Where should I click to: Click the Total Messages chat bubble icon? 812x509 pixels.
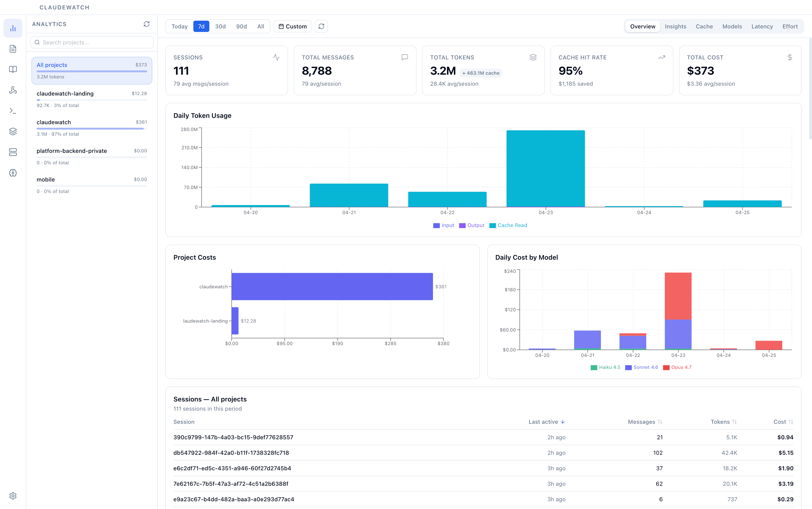pos(405,57)
